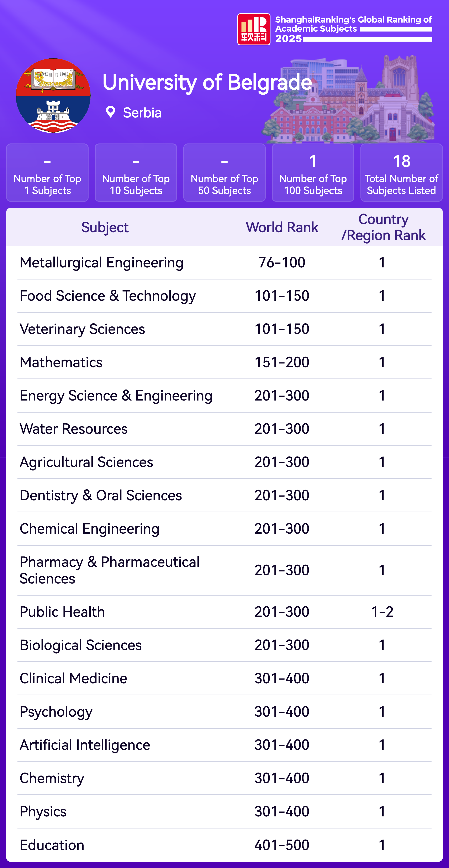Open the Number of Top 10 Subjects card
The height and width of the screenshot is (868, 449).
point(136,173)
